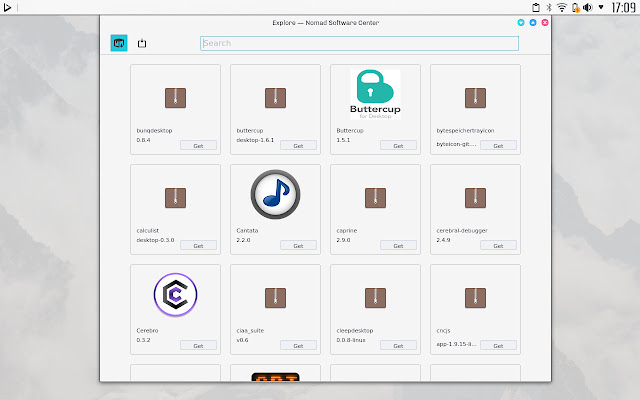Select the Cantata music note icon
The width and height of the screenshot is (640, 400).
(276, 194)
